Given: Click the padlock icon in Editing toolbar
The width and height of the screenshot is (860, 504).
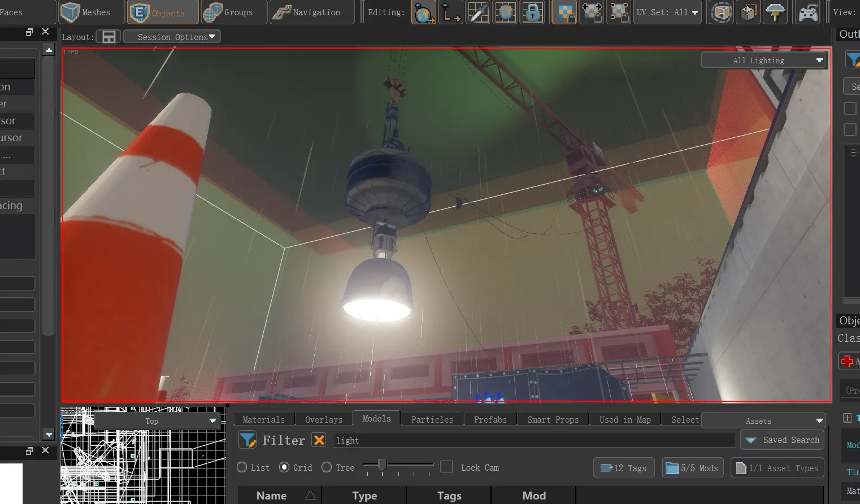Looking at the screenshot, I should tap(532, 12).
